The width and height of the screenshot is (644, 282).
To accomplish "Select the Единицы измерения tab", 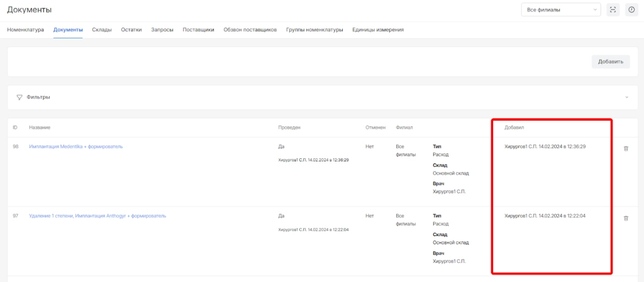I will point(378,30).
